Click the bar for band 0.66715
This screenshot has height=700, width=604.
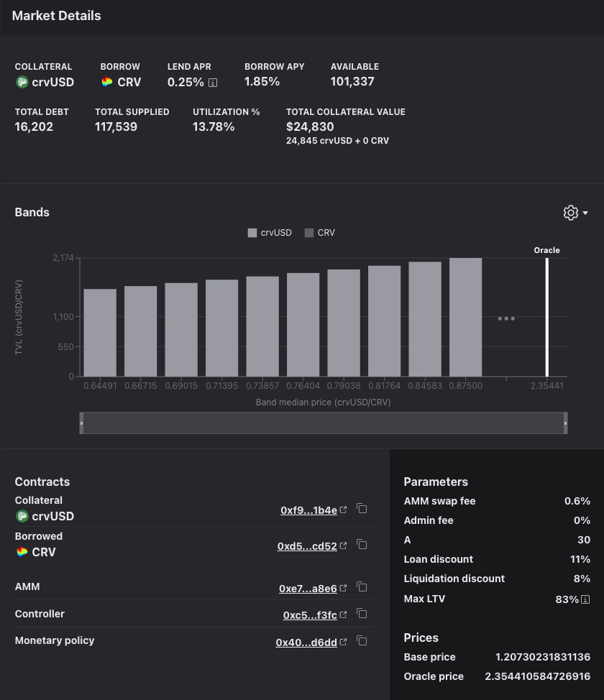click(141, 331)
